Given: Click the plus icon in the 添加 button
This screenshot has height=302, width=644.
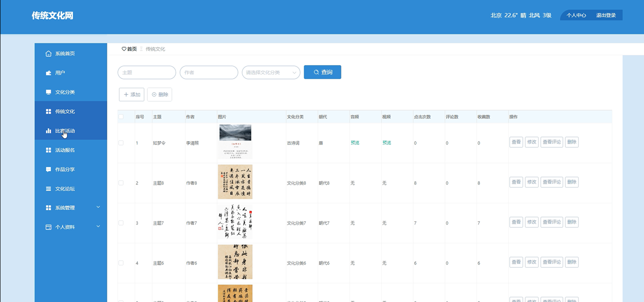Looking at the screenshot, I should click(x=126, y=95).
